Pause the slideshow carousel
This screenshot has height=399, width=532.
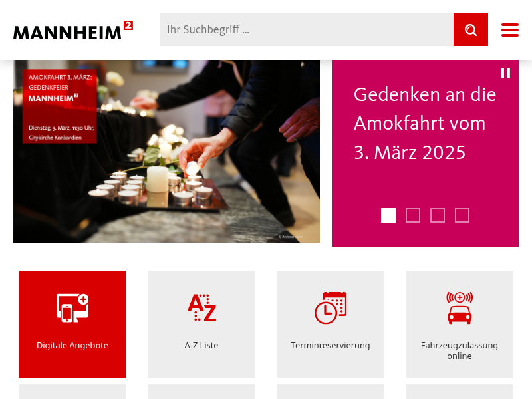point(505,73)
